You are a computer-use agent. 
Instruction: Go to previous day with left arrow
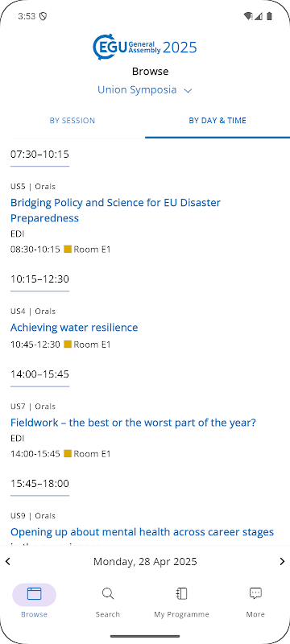coord(8,561)
